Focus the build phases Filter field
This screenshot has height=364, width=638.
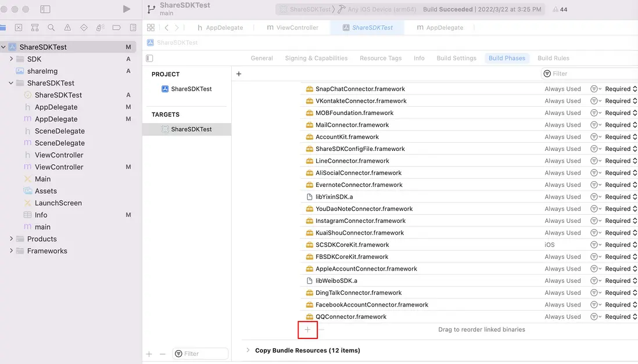coord(589,74)
